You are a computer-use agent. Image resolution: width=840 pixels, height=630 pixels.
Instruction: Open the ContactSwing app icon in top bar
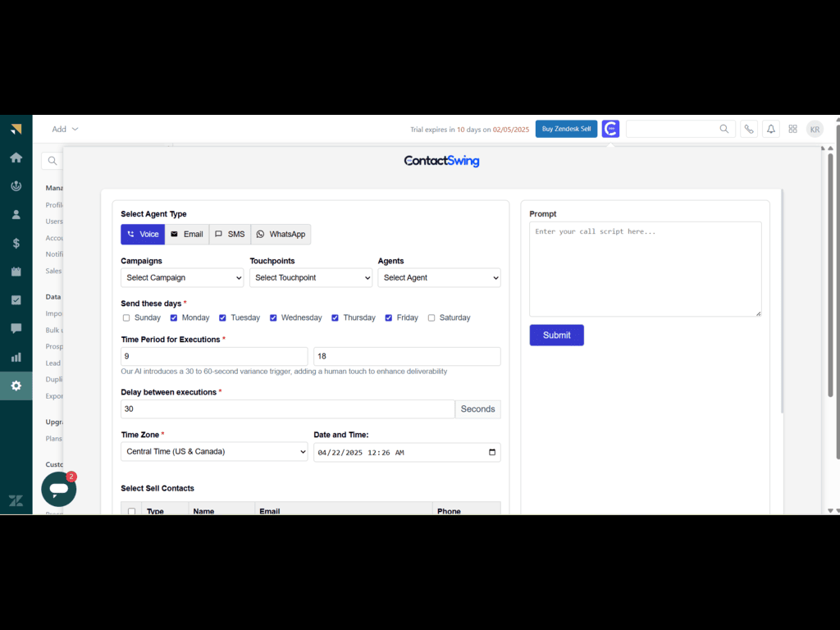[x=610, y=129]
